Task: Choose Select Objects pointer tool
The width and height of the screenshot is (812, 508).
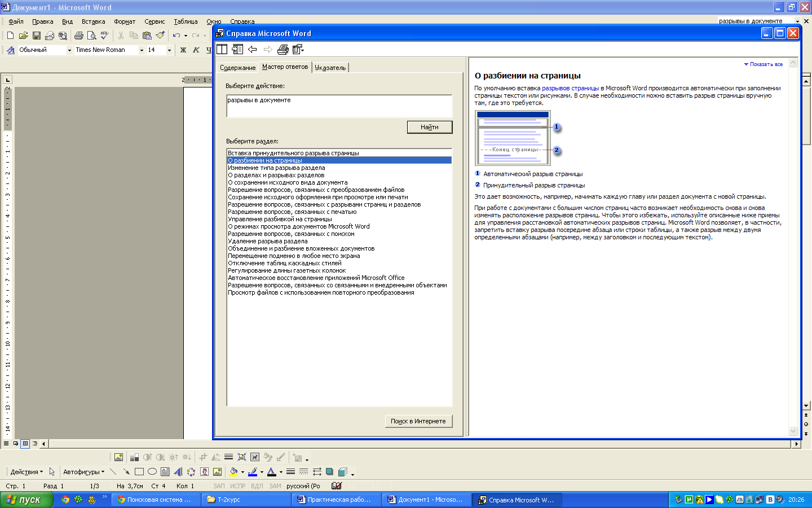Action: 52,472
